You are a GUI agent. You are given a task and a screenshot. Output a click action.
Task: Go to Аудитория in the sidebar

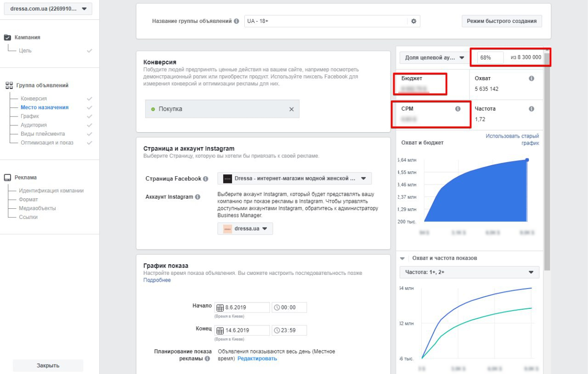[34, 125]
